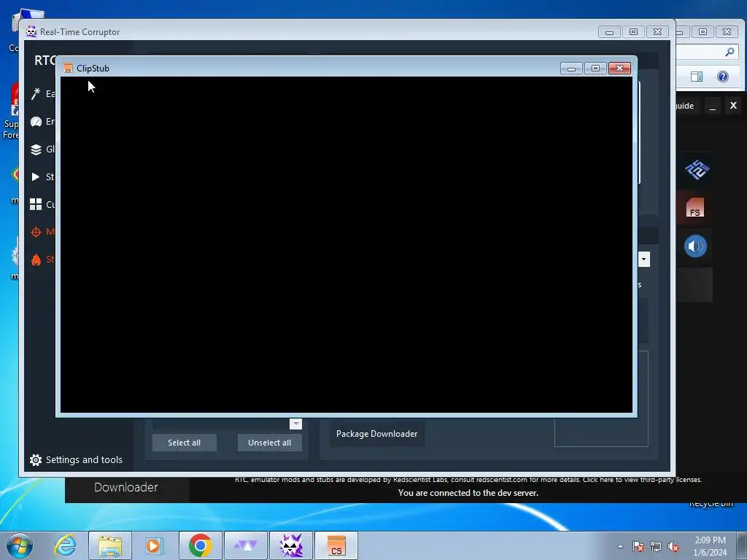Open Google Chrome from taskbar

(x=200, y=545)
